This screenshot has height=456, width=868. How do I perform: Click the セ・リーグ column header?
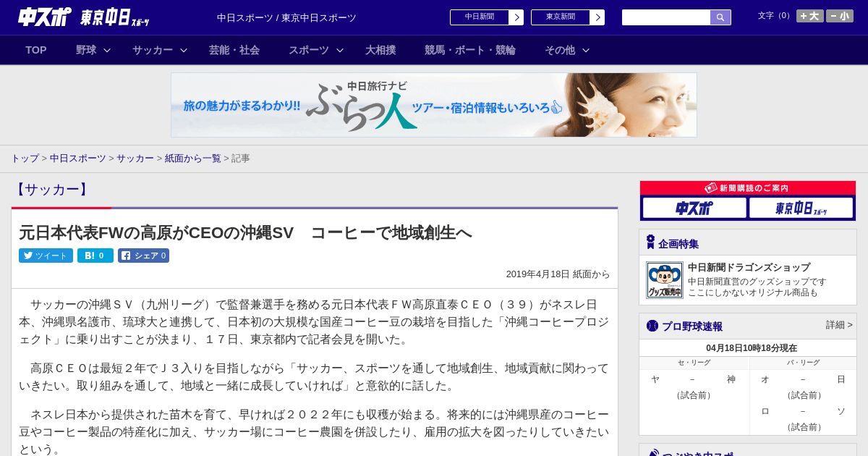pyautogui.click(x=694, y=363)
